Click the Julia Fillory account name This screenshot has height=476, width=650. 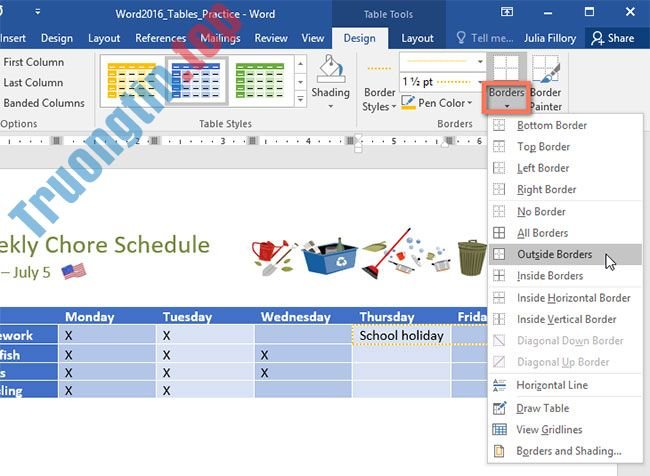pos(550,38)
